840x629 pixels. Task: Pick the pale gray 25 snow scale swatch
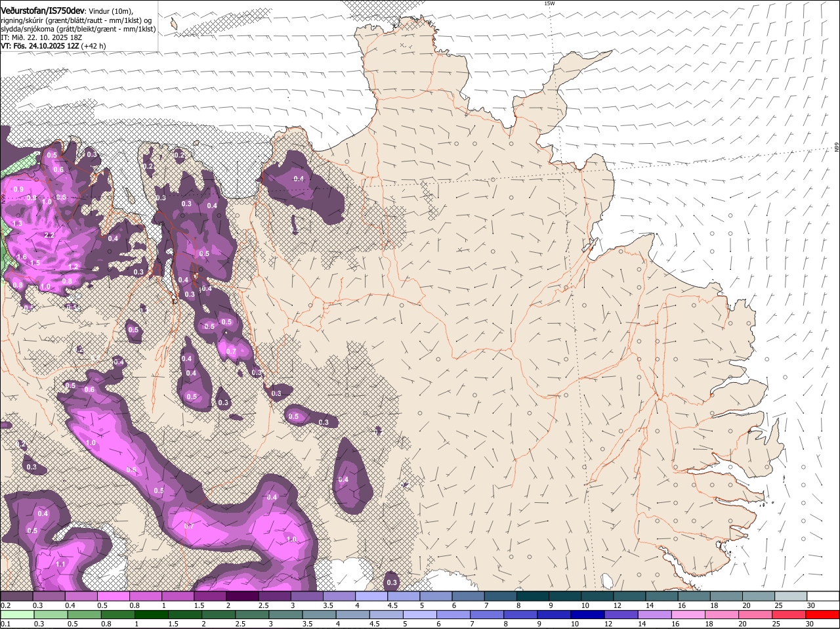(x=791, y=596)
